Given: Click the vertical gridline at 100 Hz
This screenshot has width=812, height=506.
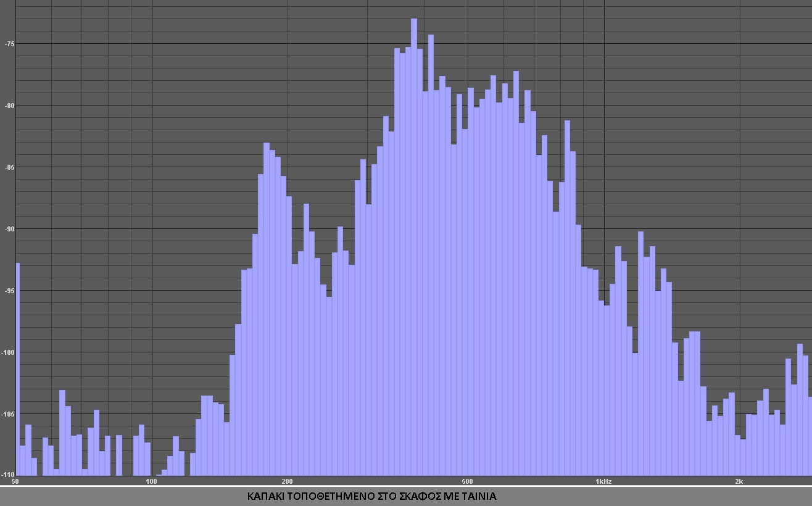Looking at the screenshot, I should coord(152,185).
